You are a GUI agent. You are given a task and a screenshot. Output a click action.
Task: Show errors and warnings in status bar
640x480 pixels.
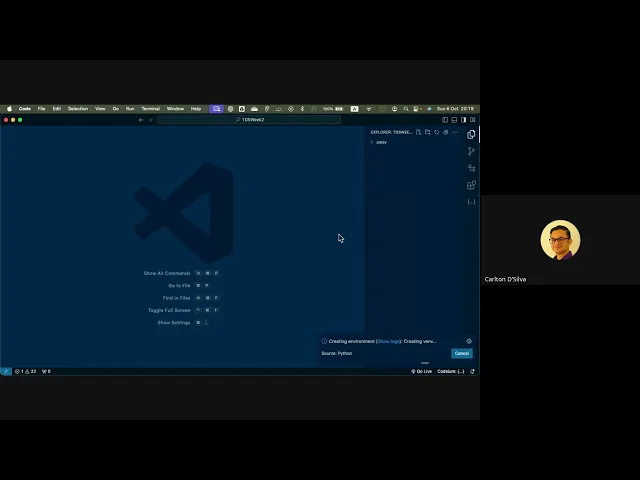pyautogui.click(x=25, y=371)
